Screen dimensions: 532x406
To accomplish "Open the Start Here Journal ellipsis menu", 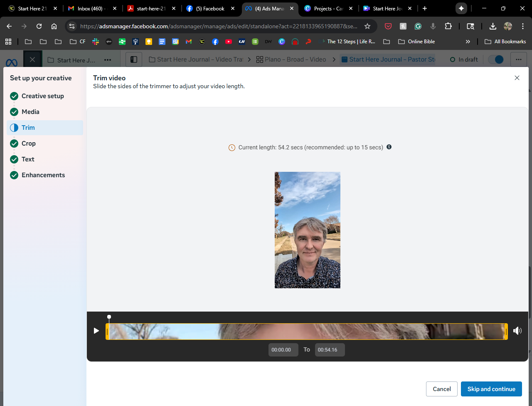I will click(x=108, y=60).
